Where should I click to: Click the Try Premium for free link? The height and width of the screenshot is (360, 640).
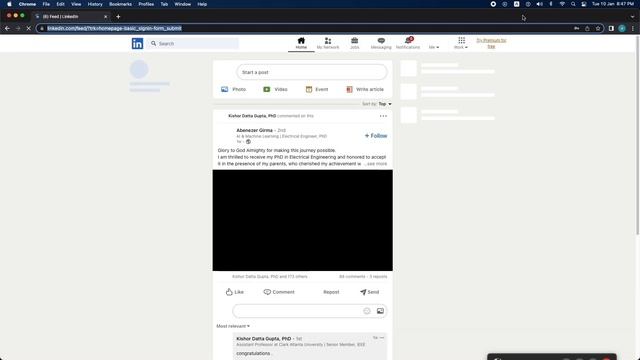(x=491, y=43)
